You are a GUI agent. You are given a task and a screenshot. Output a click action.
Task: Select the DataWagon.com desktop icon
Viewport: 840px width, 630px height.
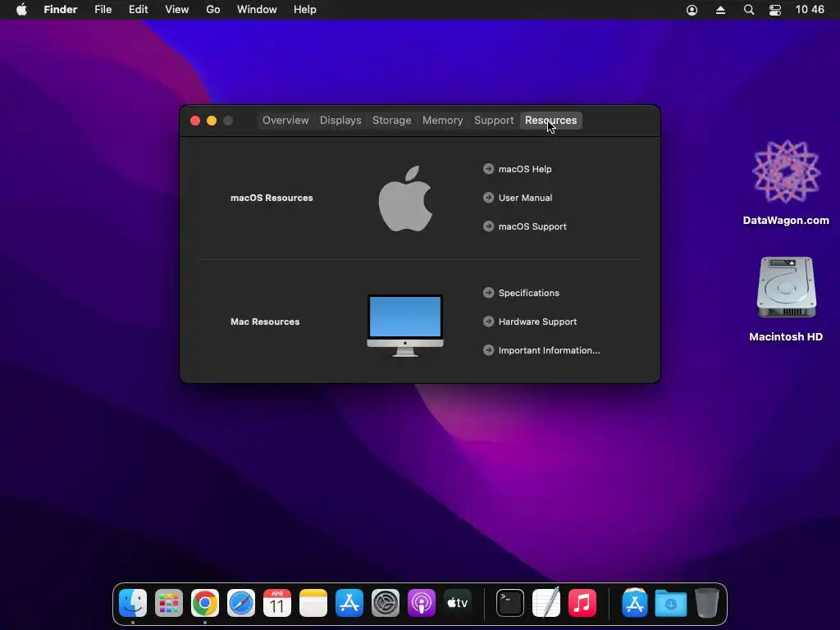[x=786, y=172]
